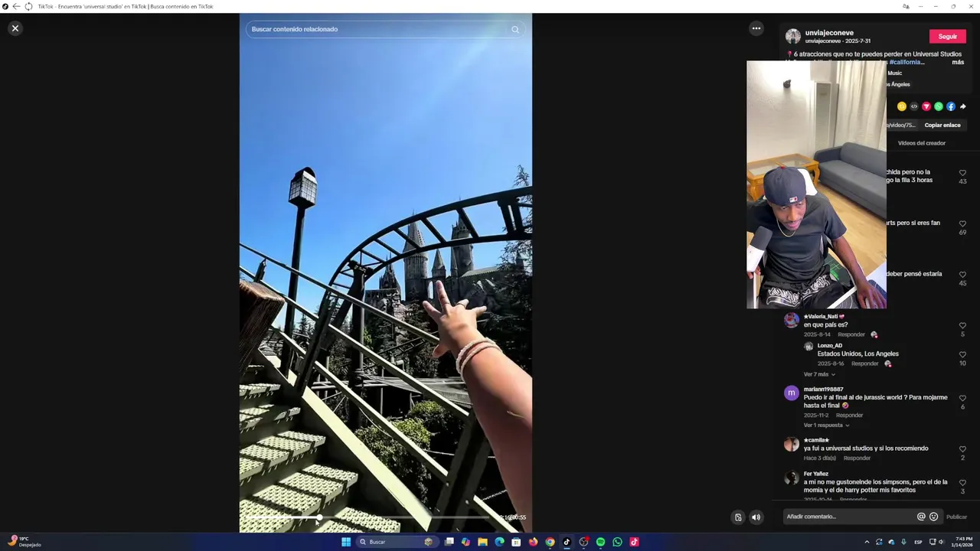
Task: Reply to mariann198887's comment
Action: click(x=849, y=415)
